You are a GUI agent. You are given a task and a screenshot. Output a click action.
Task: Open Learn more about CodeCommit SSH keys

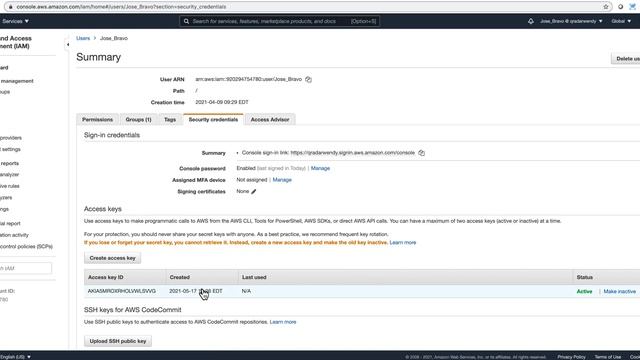tap(283, 322)
